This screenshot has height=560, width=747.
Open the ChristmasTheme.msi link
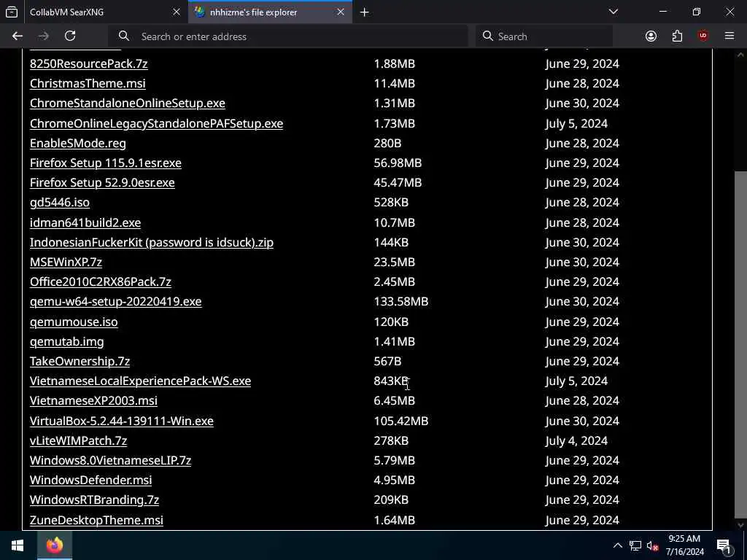click(x=88, y=83)
